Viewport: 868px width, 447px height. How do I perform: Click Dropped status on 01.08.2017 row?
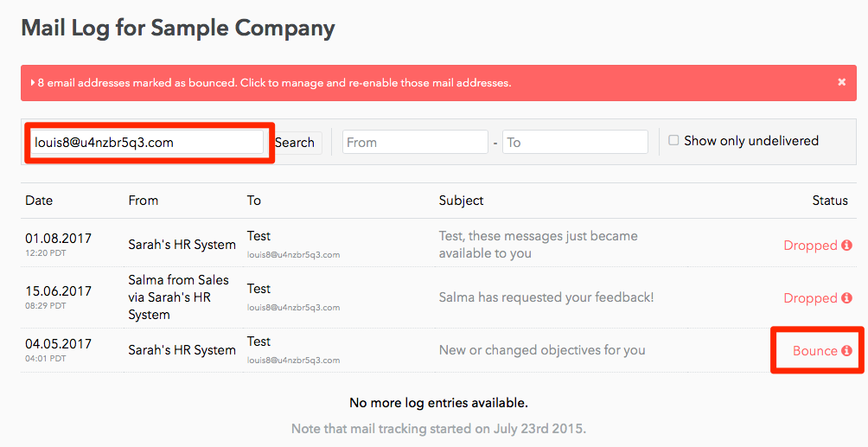pos(810,246)
